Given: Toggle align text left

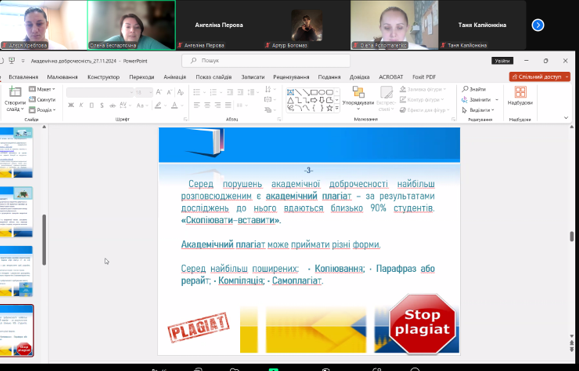Looking at the screenshot, I should point(197,105).
